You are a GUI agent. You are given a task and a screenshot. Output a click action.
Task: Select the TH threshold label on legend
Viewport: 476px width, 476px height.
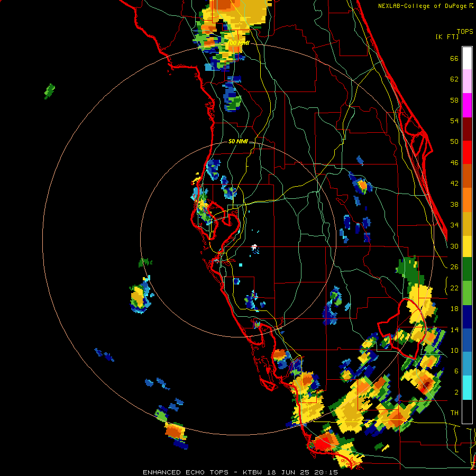click(454, 413)
